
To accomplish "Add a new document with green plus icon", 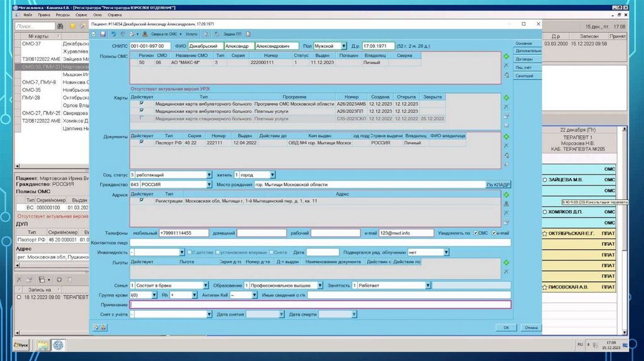I will 506,136.
